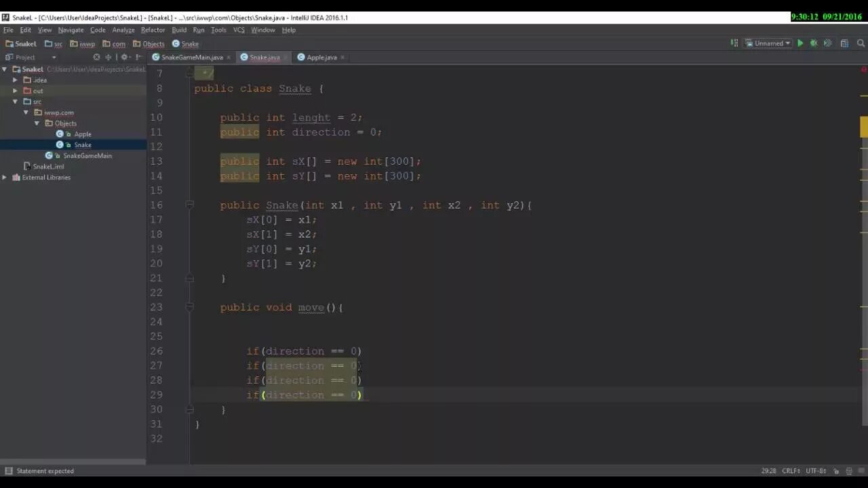
Task: Click iwwp breadcrumb in navigation bar
Action: point(82,44)
